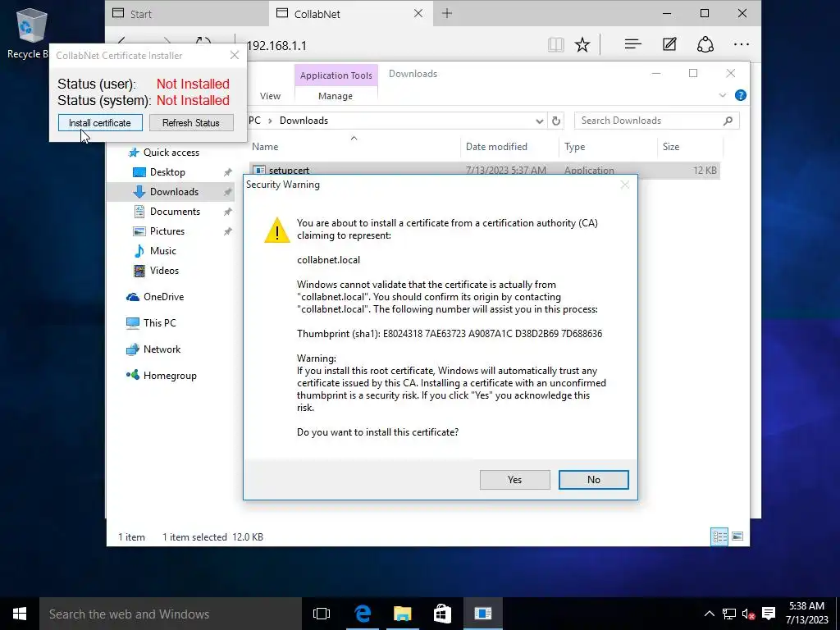Close the CollabNet browser tab
This screenshot has height=630, width=840.
[418, 13]
